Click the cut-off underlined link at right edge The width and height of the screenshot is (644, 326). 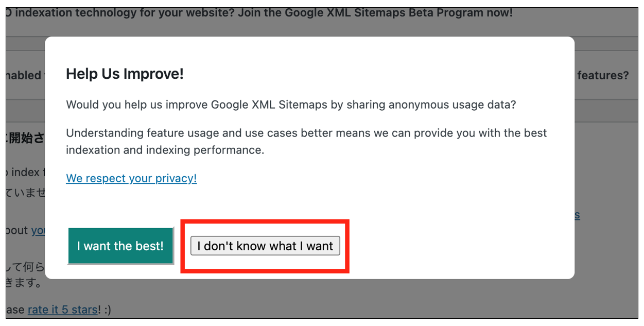[x=577, y=215]
